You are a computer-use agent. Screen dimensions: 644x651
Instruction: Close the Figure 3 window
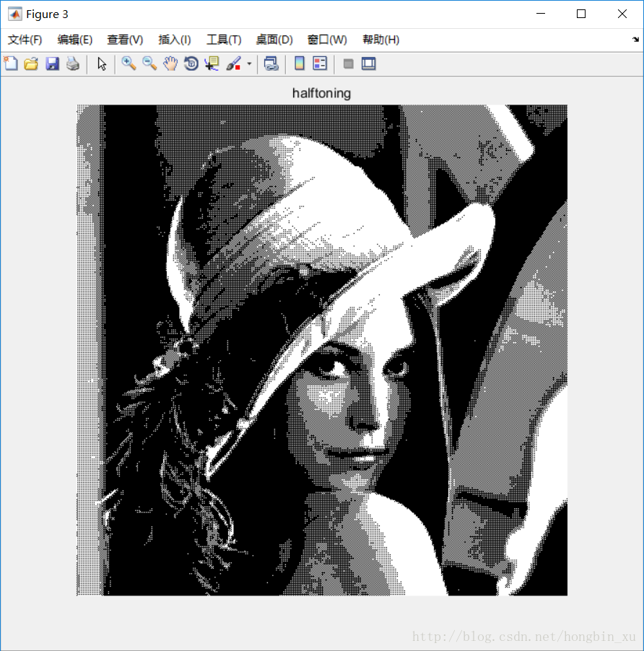coord(622,14)
